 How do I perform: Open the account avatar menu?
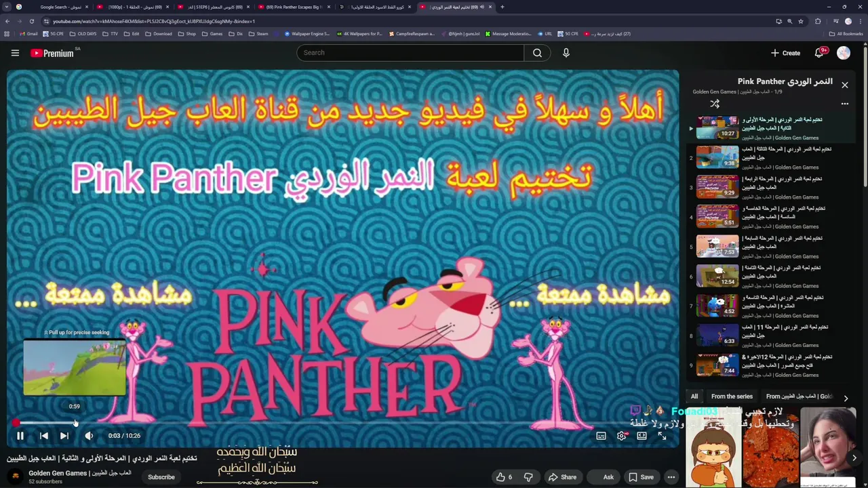tap(844, 53)
